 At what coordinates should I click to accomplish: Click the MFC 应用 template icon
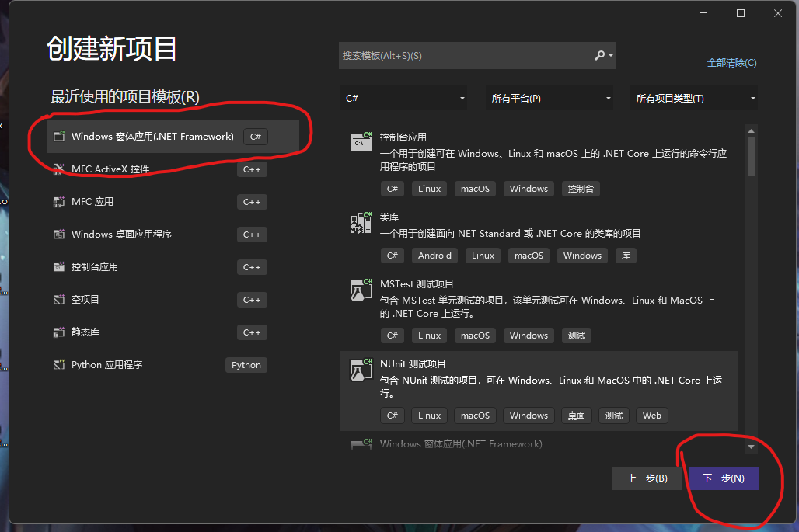pos(59,202)
